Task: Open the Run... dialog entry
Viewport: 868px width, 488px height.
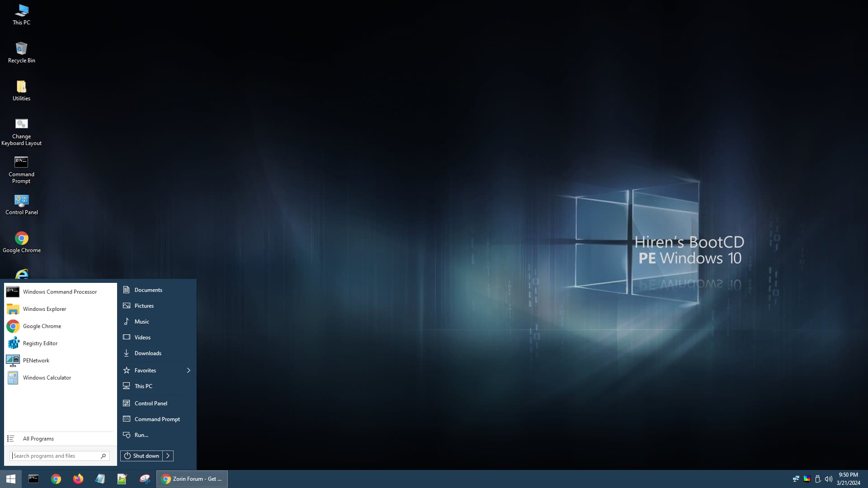Action: point(157,435)
